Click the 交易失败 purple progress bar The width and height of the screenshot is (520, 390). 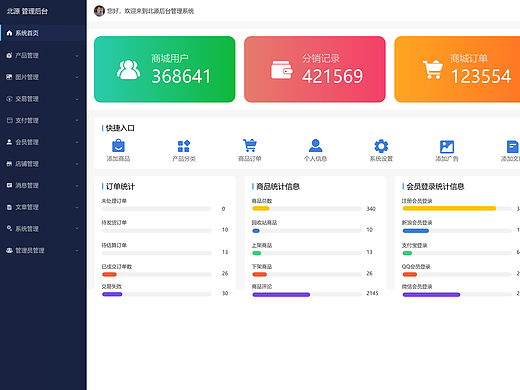tap(112, 294)
